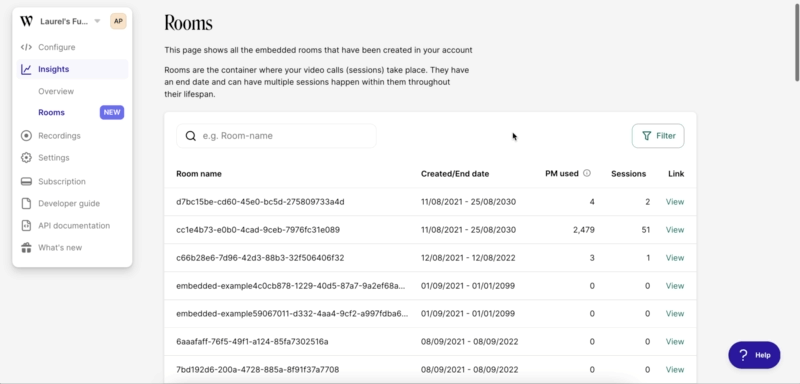Click the NEW badge beside Rooms
Image resolution: width=800 pixels, height=384 pixels.
(x=112, y=113)
